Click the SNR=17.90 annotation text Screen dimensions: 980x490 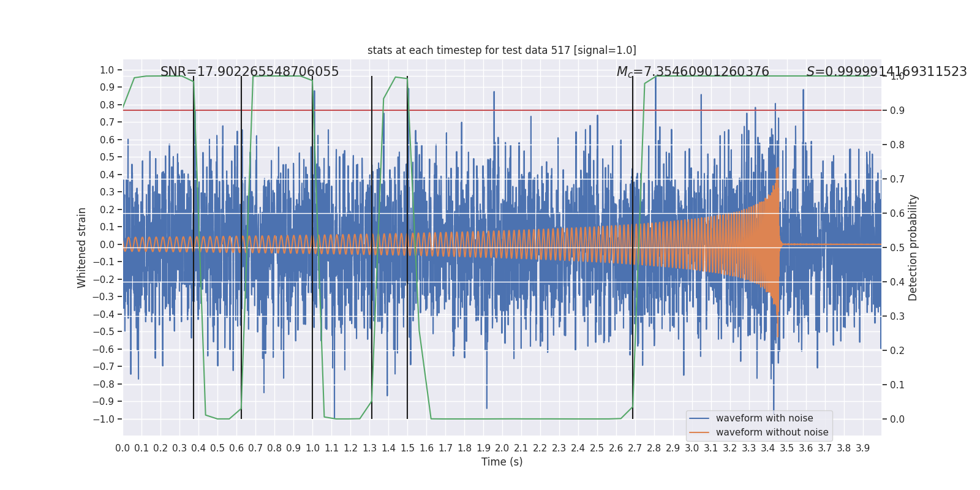coord(249,72)
